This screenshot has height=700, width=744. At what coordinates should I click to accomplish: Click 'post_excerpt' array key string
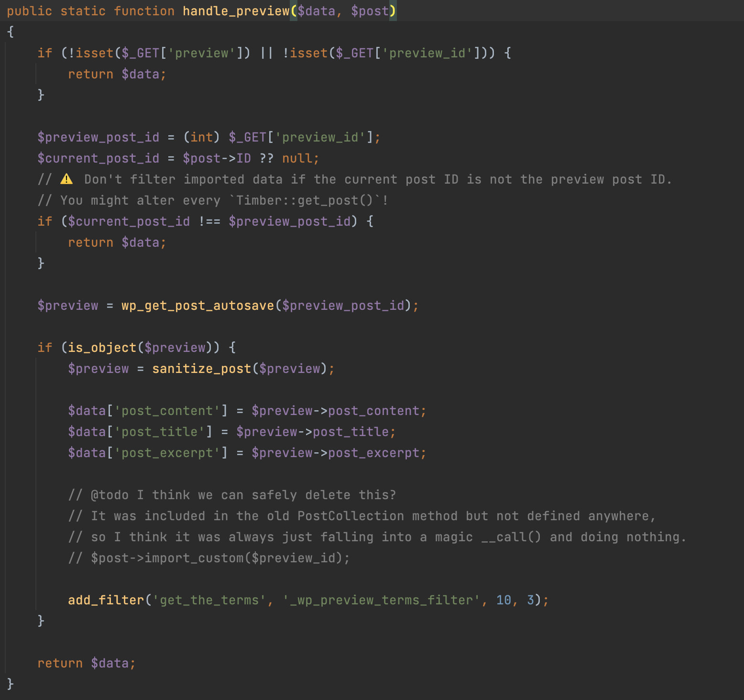(167, 453)
